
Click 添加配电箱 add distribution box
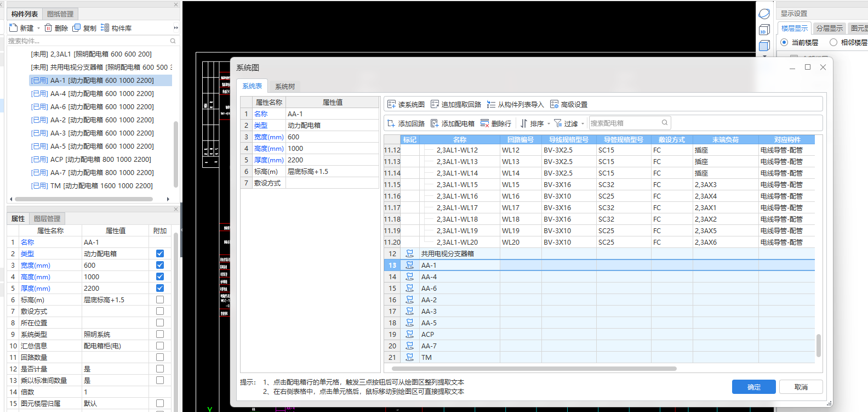[453, 123]
